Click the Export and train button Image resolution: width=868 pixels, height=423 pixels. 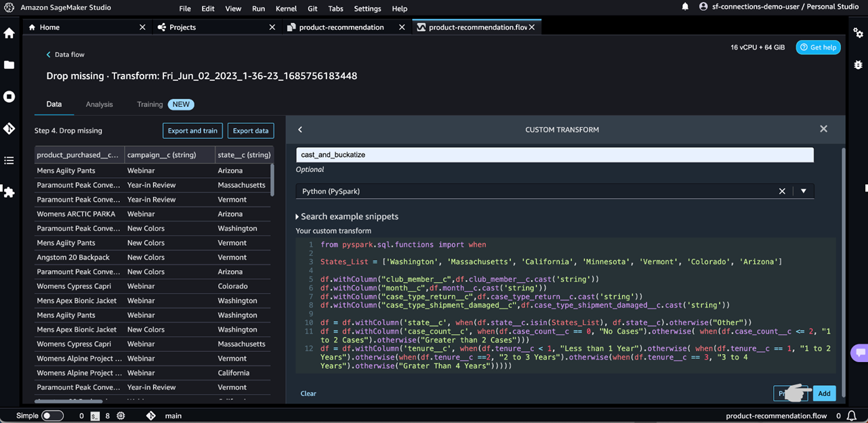point(192,131)
